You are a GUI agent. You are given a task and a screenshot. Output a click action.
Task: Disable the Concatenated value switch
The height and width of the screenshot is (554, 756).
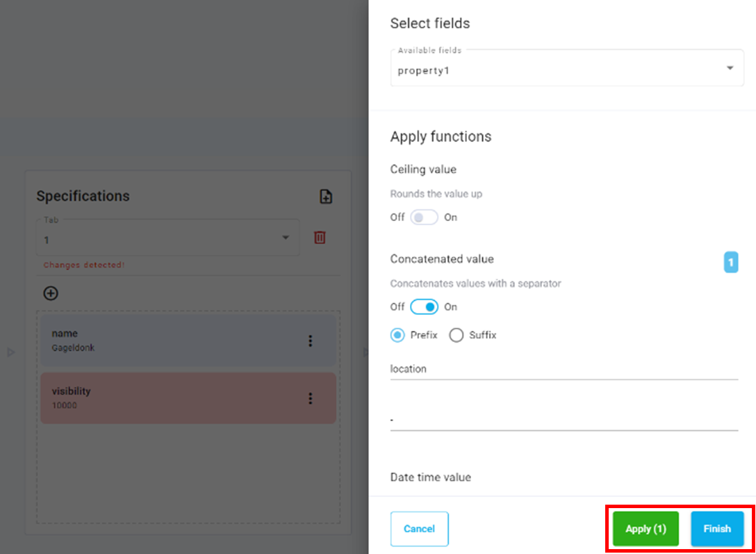coord(424,307)
